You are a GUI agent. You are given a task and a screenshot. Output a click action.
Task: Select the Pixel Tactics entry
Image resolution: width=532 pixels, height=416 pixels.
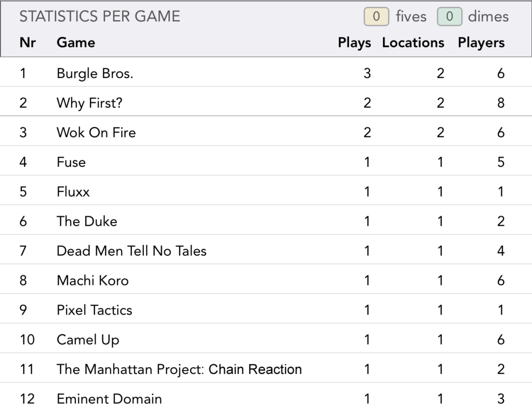coord(95,310)
